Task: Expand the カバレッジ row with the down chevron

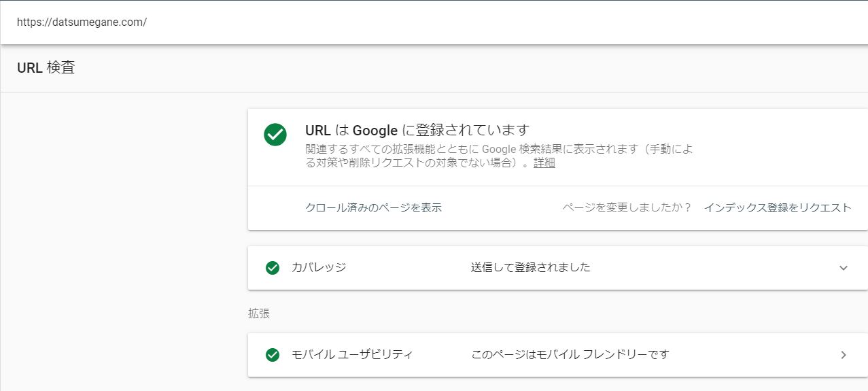Action: pos(844,268)
